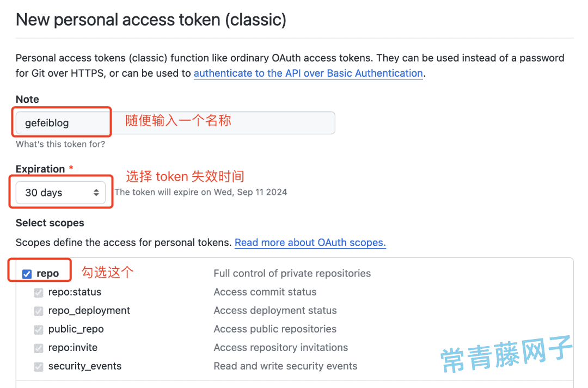Click the repo:status scope label

(x=75, y=292)
